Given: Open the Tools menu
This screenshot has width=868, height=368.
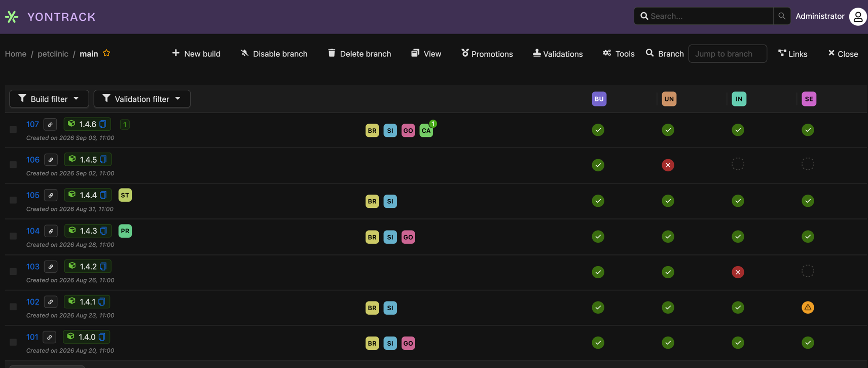Looking at the screenshot, I should 619,54.
